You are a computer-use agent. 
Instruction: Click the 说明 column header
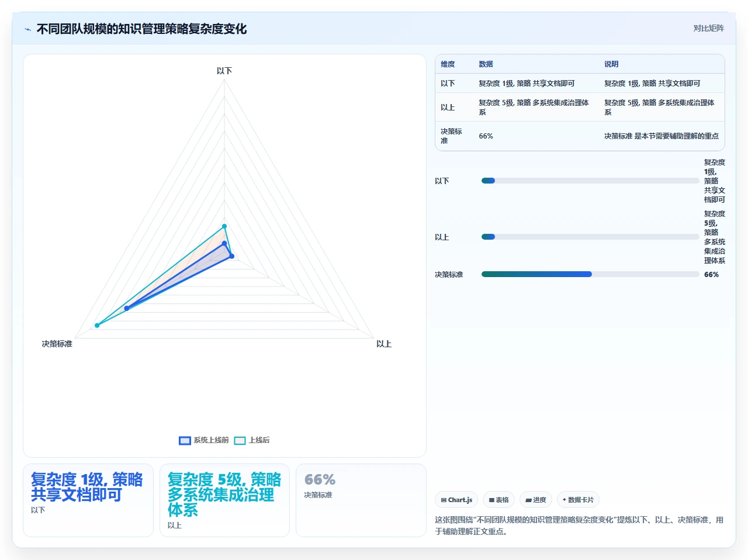[611, 64]
